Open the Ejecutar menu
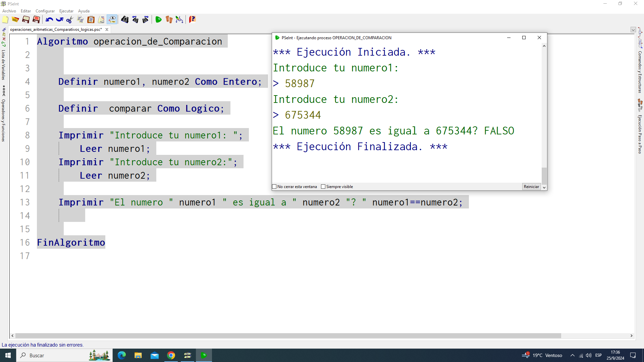 tap(66, 11)
